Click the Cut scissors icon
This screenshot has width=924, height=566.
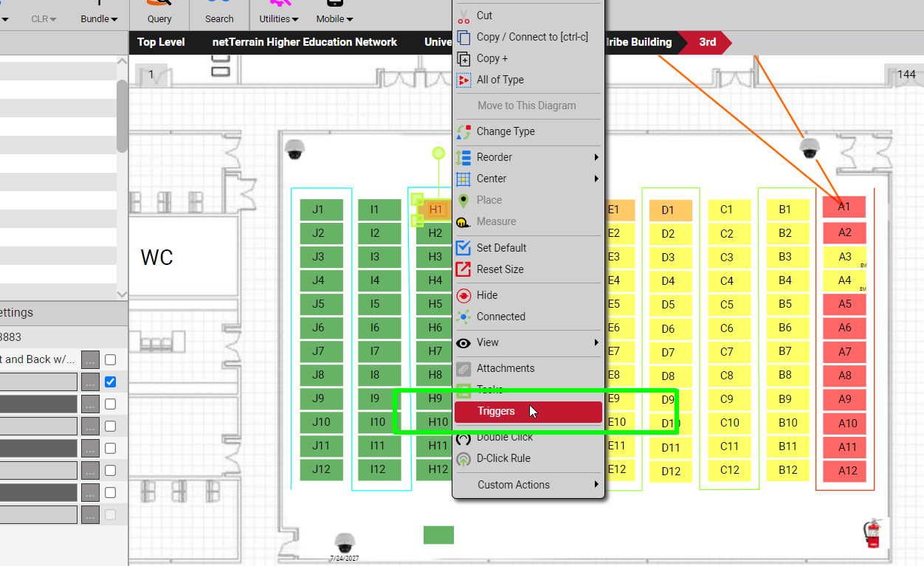[463, 15]
